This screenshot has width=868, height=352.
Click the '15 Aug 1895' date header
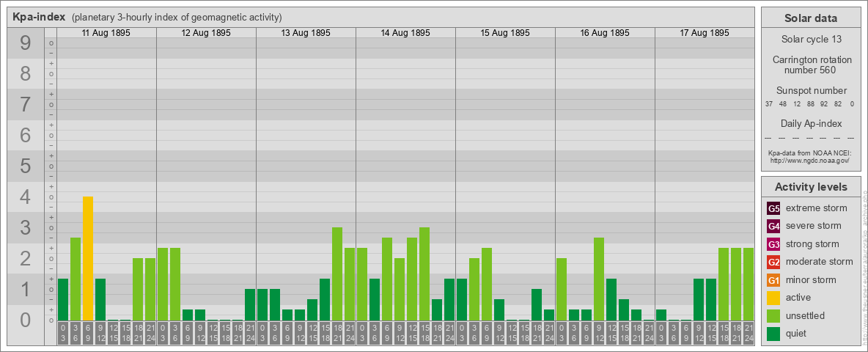(x=505, y=33)
